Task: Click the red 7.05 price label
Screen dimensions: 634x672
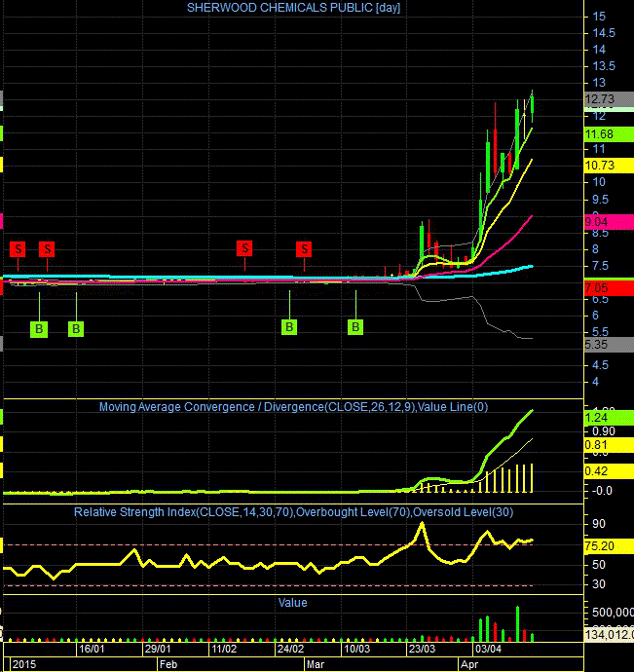Action: click(x=609, y=288)
